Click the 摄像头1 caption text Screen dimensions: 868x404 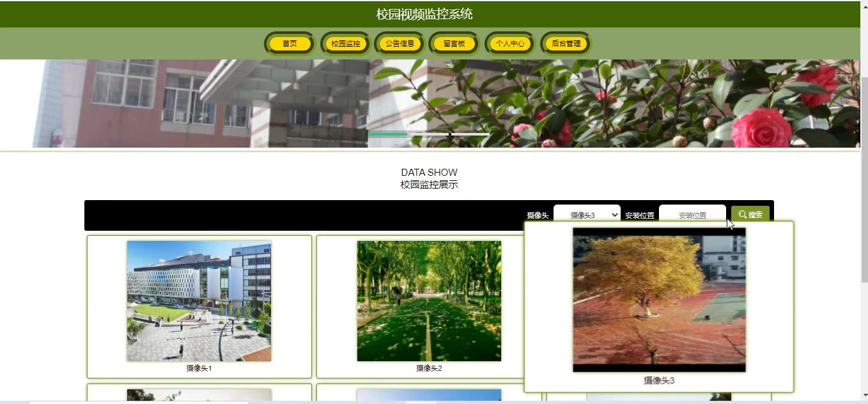[199, 368]
